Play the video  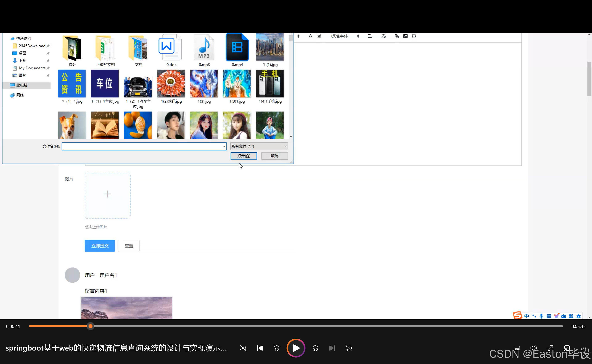click(296, 348)
